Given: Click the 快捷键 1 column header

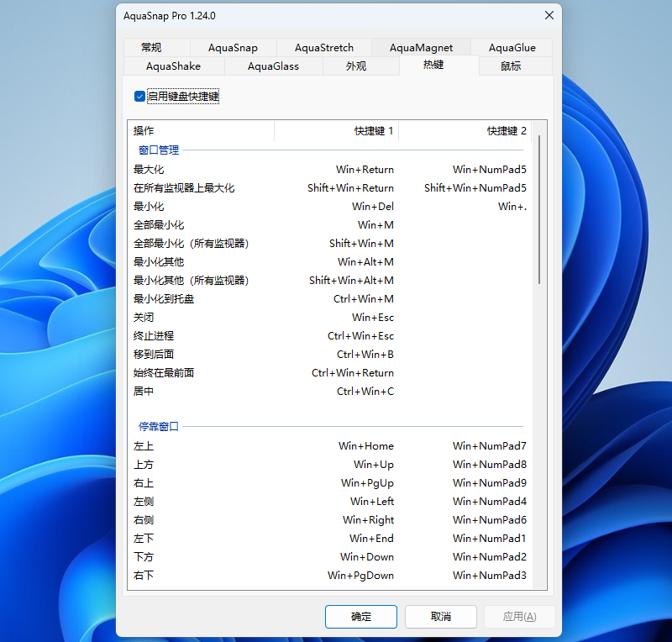Looking at the screenshot, I should pyautogui.click(x=336, y=131).
